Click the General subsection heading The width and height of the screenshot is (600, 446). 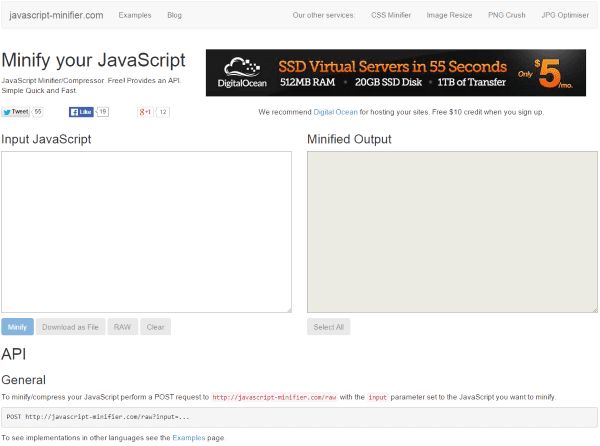tap(24, 380)
